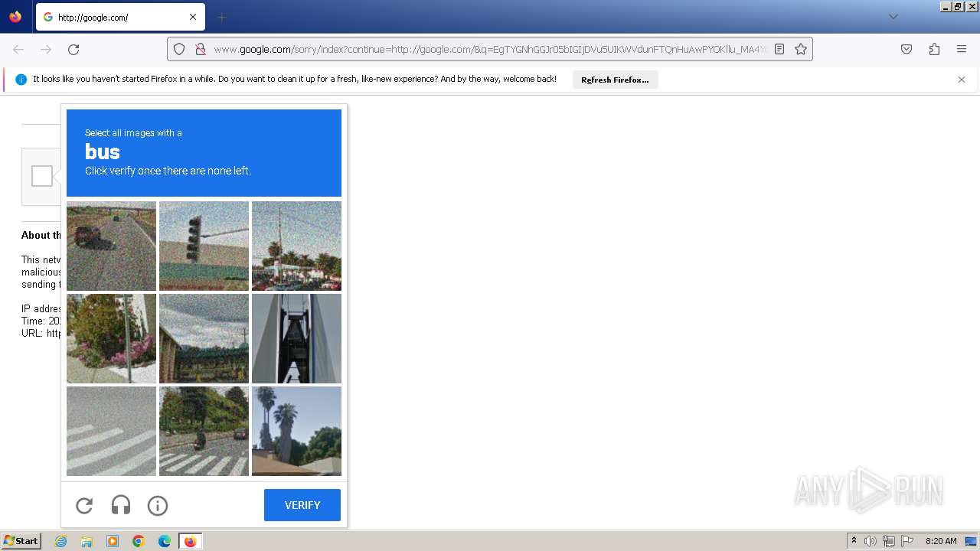
Task: Click the taskbar clock 8:20 AM
Action: point(941,541)
